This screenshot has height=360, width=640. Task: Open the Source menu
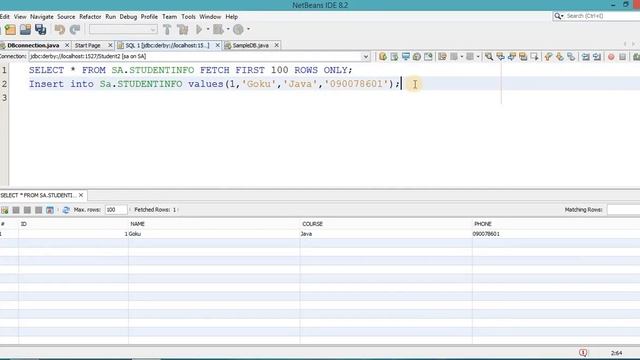point(66,17)
